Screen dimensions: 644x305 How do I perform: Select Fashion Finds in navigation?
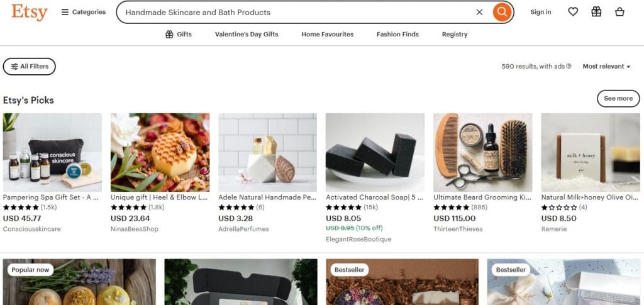click(x=397, y=34)
